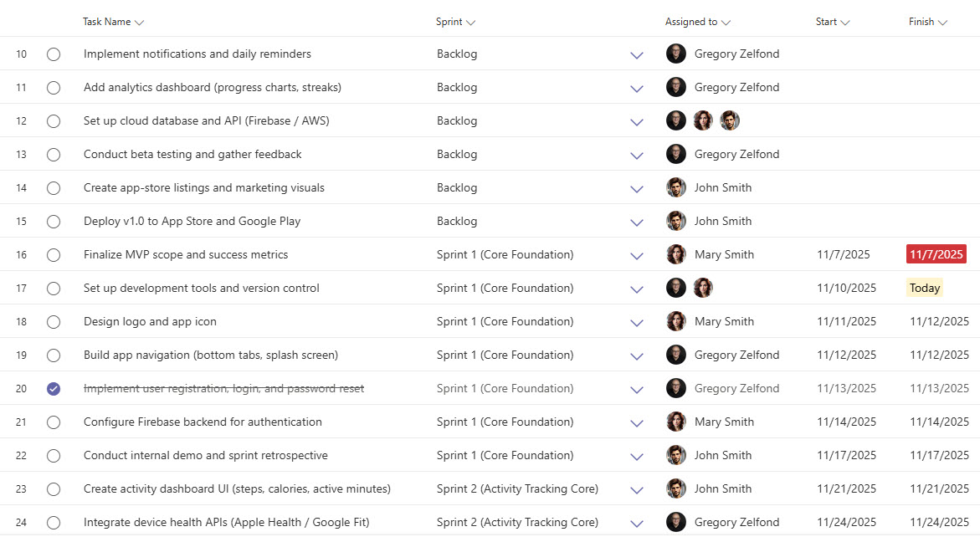The width and height of the screenshot is (980, 542).
Task: Open the Sprint dropdown on row 23
Action: coord(637,489)
